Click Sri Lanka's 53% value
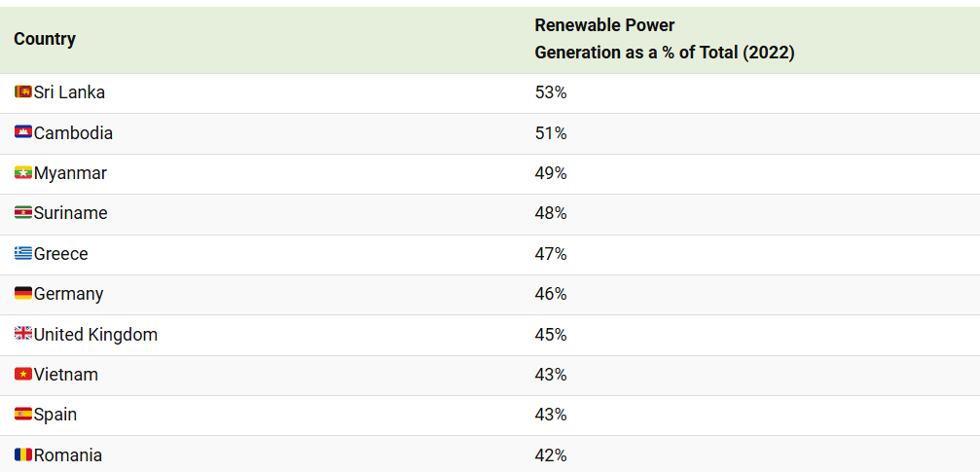The height and width of the screenshot is (472, 980). [x=551, y=92]
